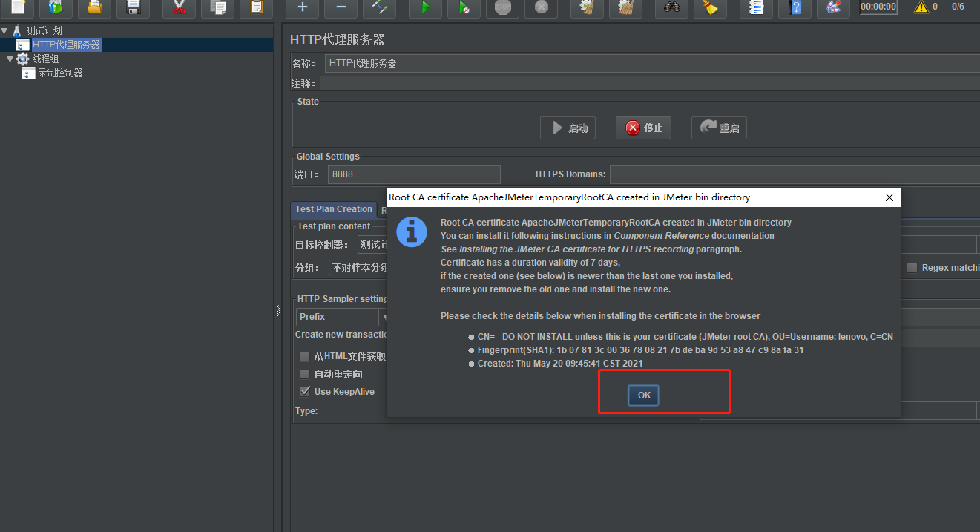The width and height of the screenshot is (980, 532).
Task: Click the 0/6 thread count indicator
Action: click(958, 7)
